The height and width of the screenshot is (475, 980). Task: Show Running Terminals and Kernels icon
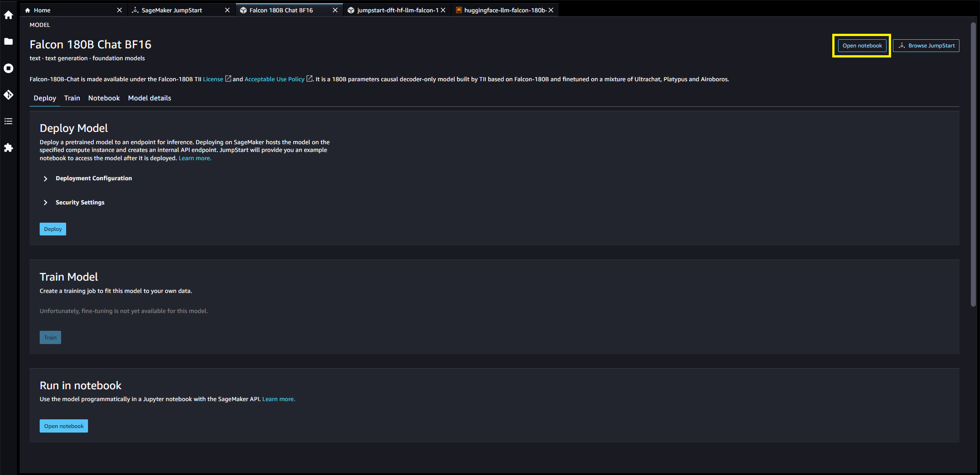click(x=8, y=68)
